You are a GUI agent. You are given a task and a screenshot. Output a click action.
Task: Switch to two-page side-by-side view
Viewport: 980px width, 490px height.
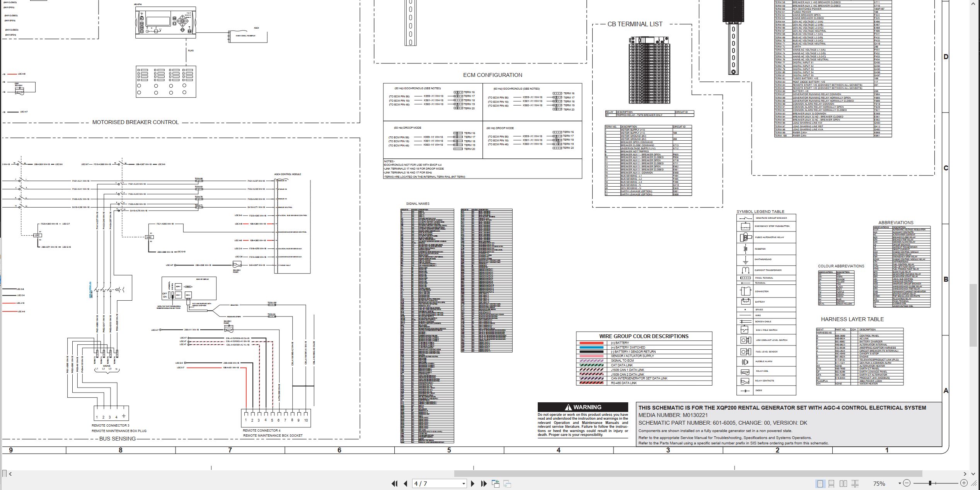pos(844,483)
